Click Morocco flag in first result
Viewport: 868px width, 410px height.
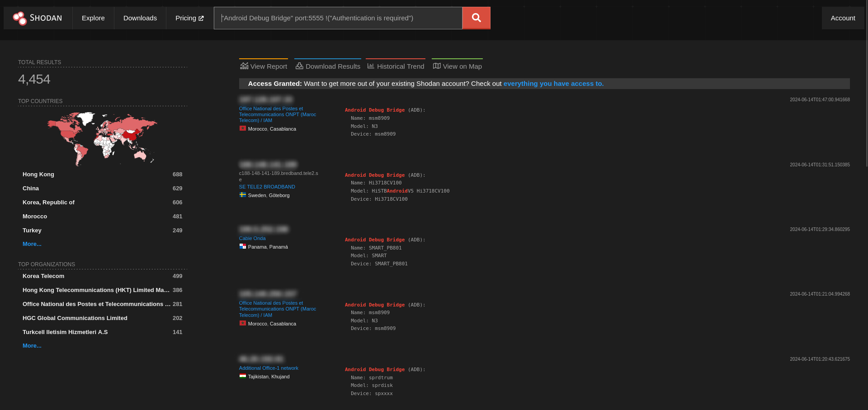pos(243,128)
